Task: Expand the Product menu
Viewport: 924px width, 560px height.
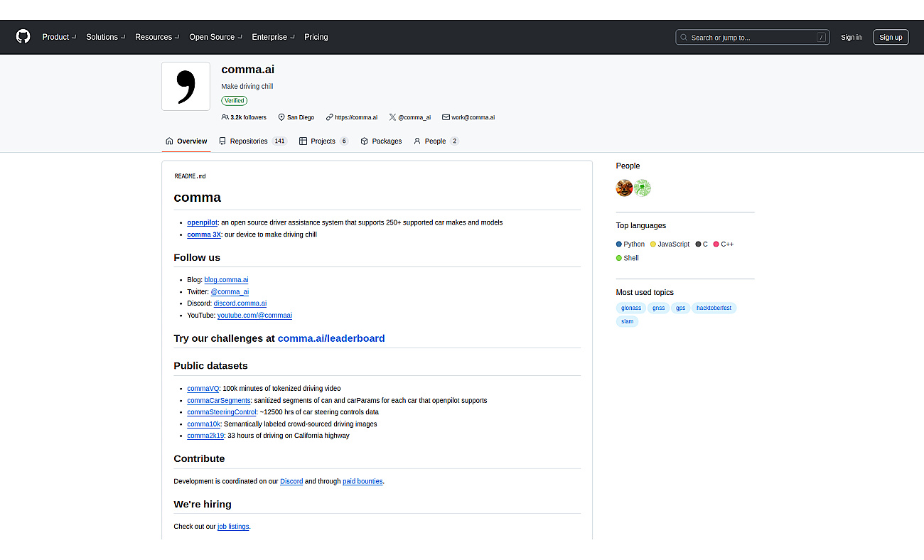Action: pyautogui.click(x=59, y=37)
